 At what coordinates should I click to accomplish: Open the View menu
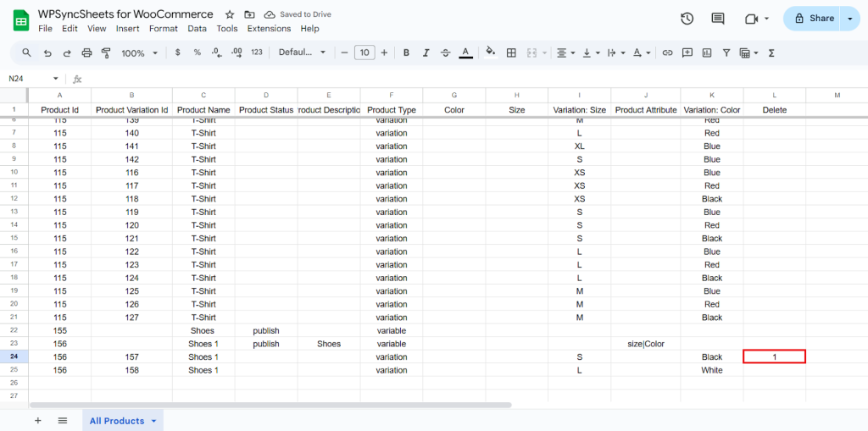[x=97, y=29]
